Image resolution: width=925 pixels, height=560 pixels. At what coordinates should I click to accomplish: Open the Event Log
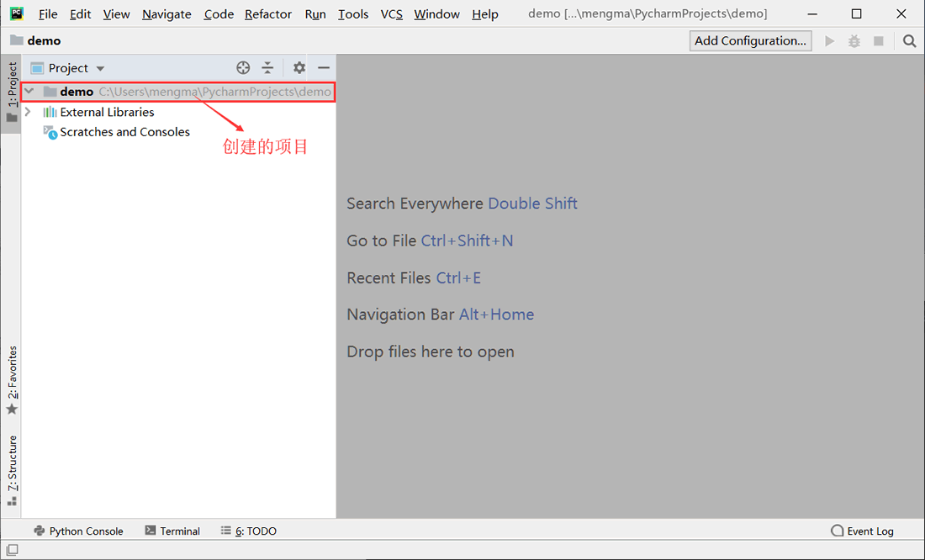[x=862, y=531]
